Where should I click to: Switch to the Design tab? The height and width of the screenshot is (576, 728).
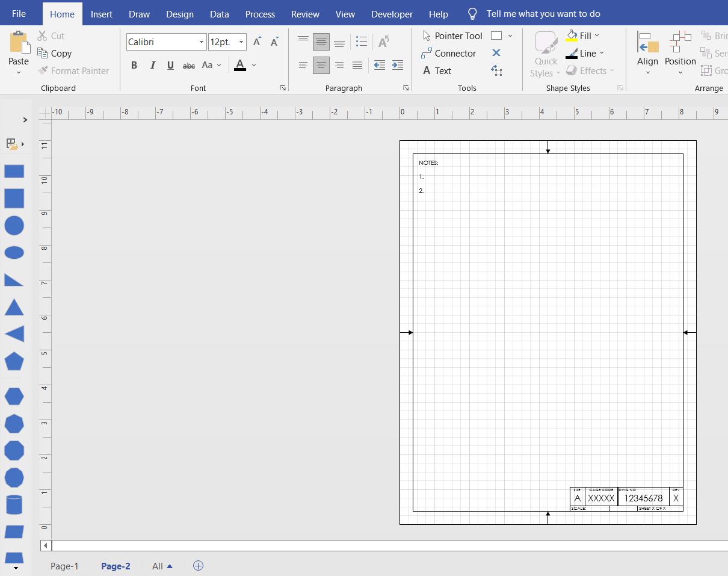[x=180, y=14]
